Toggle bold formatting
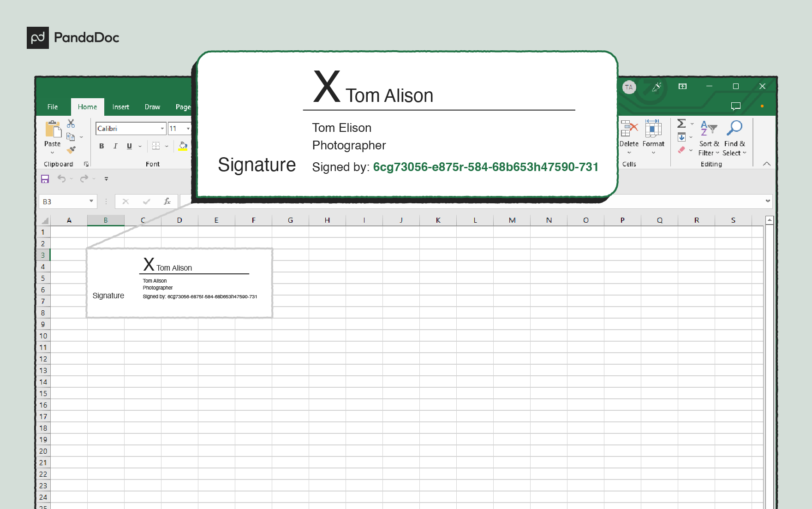The image size is (812, 509). coord(101,146)
